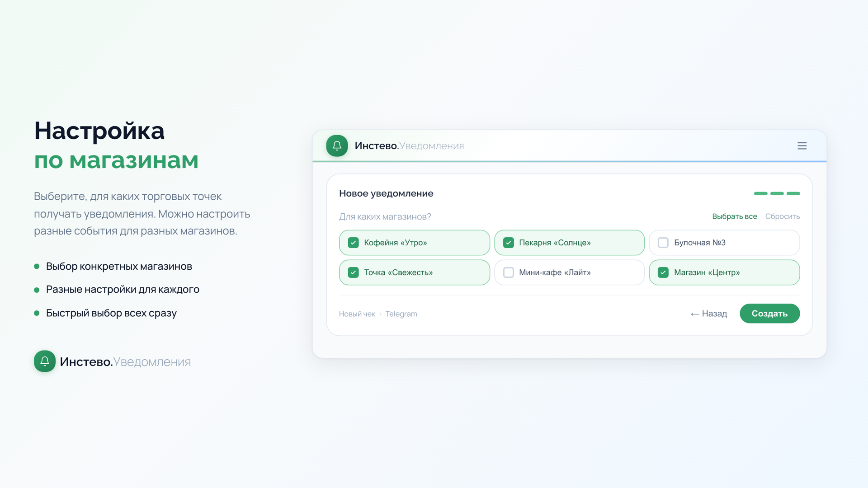Uncheck the Магазин «Центр» checkbox
The width and height of the screenshot is (868, 488).
[x=663, y=272]
